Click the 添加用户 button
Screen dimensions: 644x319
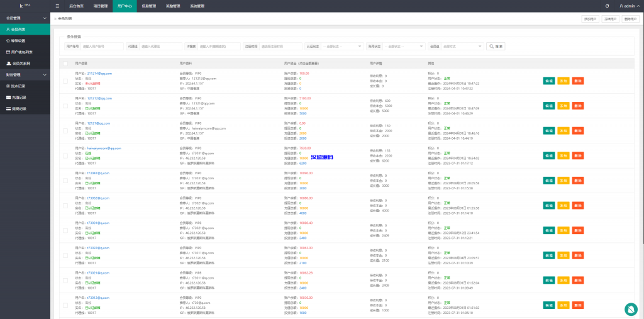(x=590, y=19)
